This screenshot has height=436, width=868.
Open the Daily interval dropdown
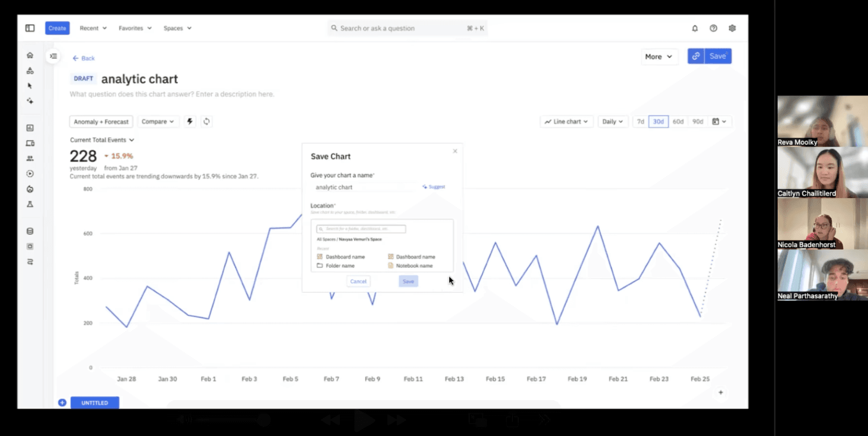tap(613, 122)
